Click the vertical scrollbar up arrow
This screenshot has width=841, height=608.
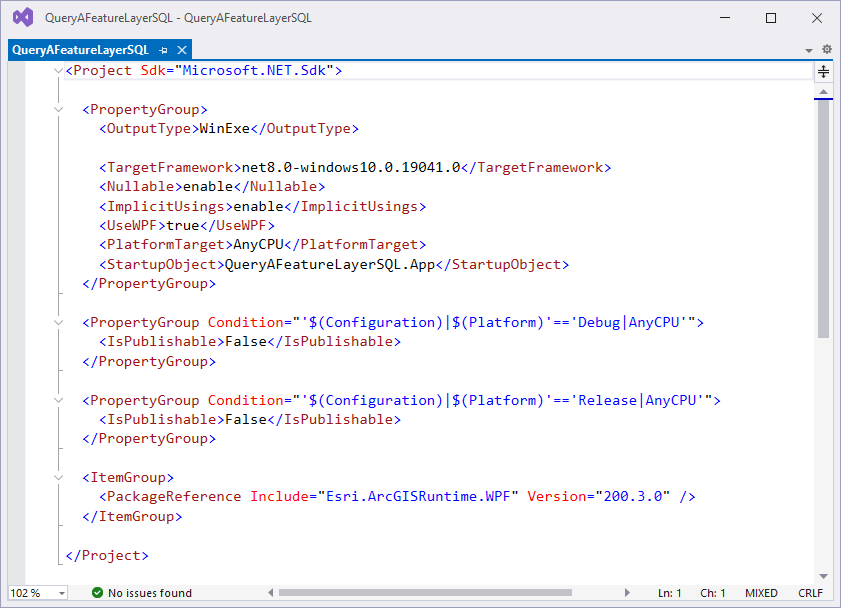(823, 92)
